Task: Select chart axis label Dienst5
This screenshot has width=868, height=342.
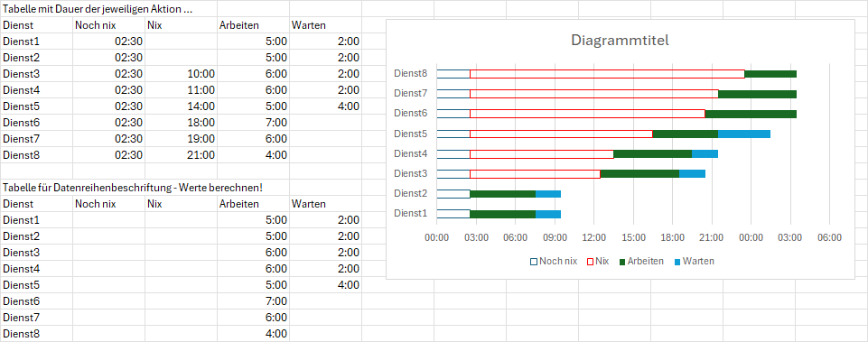Action: point(411,133)
